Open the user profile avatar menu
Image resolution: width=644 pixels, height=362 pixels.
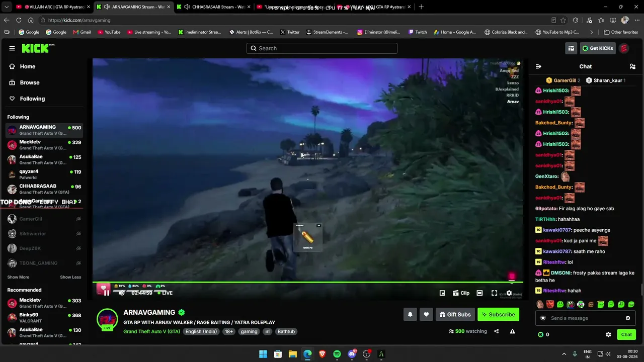[624, 48]
